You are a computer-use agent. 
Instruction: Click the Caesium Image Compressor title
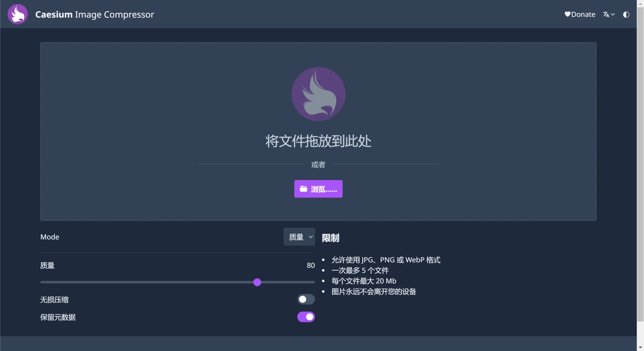tap(94, 14)
